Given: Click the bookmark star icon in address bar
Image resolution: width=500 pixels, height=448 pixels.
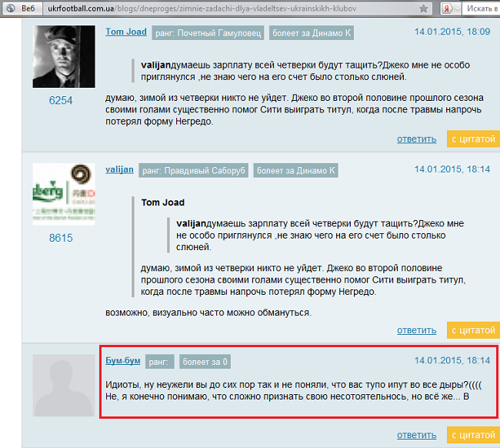Looking at the screenshot, I should 424,8.
